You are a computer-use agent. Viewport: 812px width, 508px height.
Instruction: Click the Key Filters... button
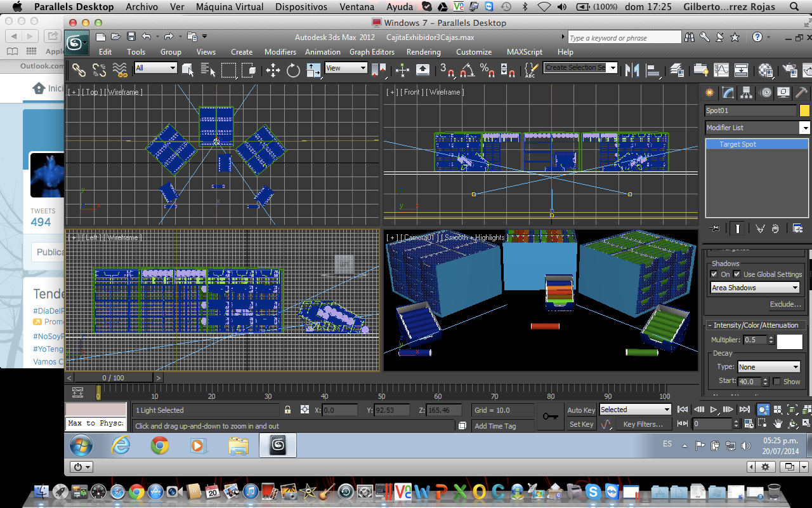tap(643, 424)
